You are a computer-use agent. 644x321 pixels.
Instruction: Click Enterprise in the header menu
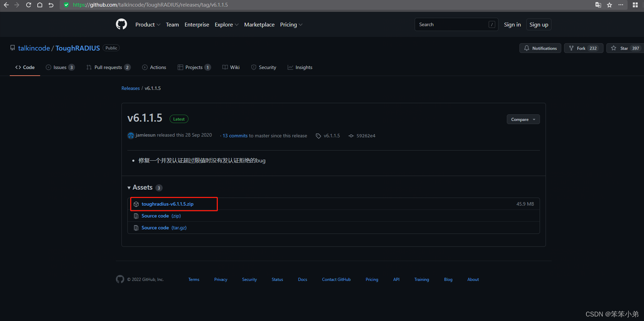point(197,24)
